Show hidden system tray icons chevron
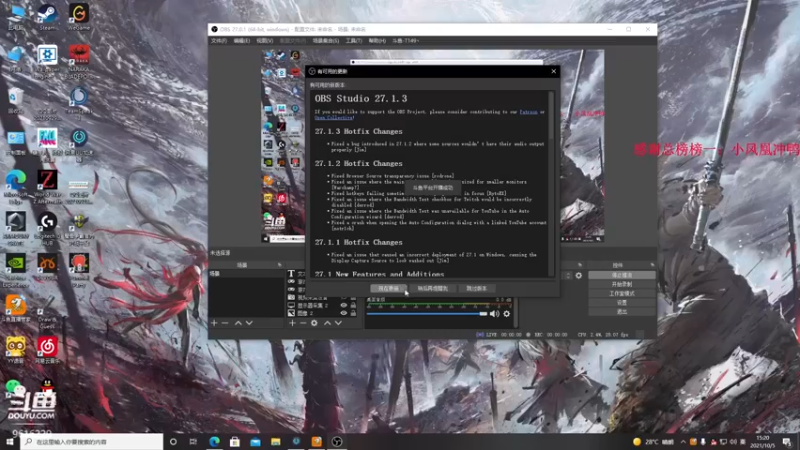800x450 pixels. (683, 442)
